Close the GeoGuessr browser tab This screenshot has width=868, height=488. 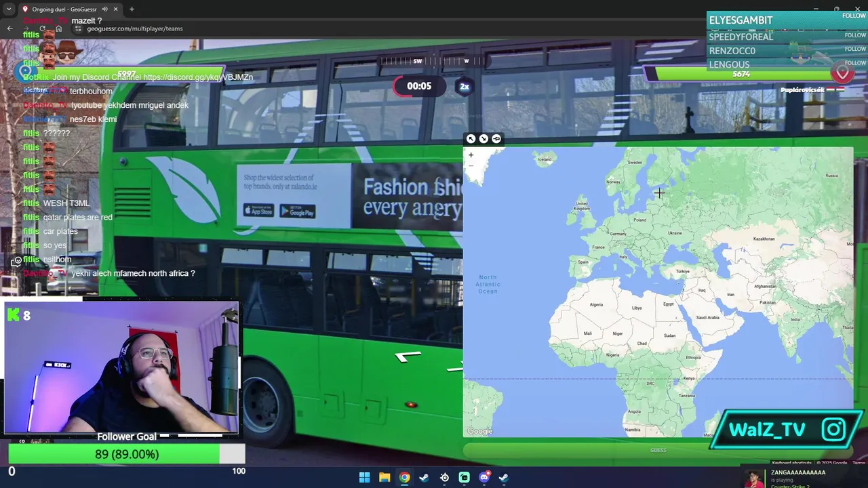click(115, 9)
